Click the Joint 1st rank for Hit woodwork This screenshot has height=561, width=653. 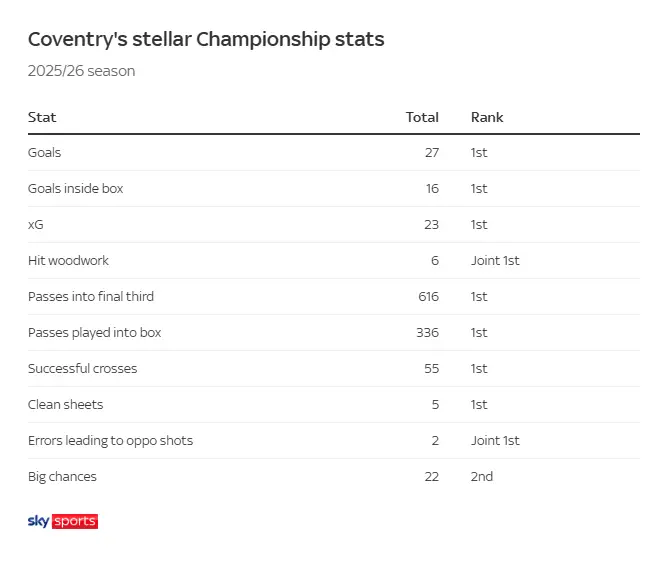pyautogui.click(x=495, y=261)
